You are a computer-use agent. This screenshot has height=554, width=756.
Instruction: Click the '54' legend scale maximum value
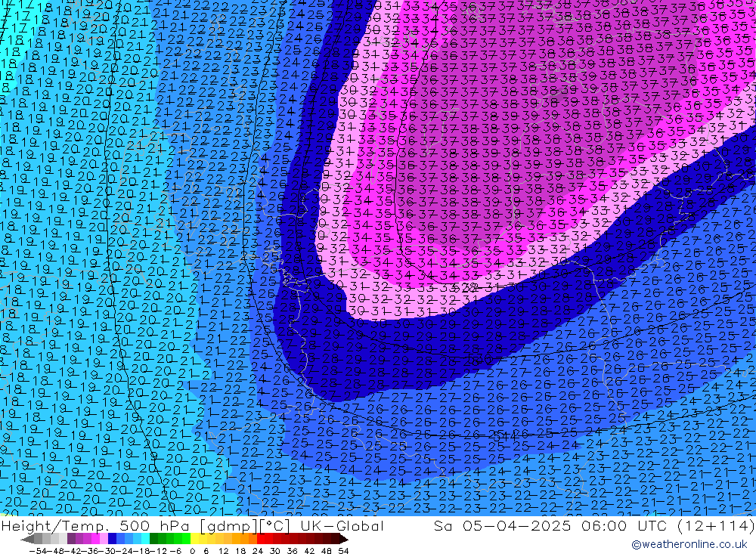point(343,551)
